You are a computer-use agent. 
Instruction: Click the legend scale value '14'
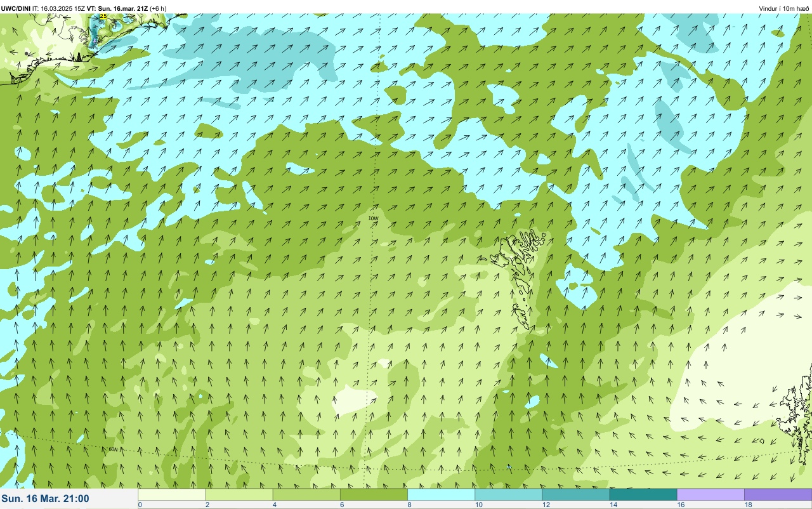[x=613, y=505]
